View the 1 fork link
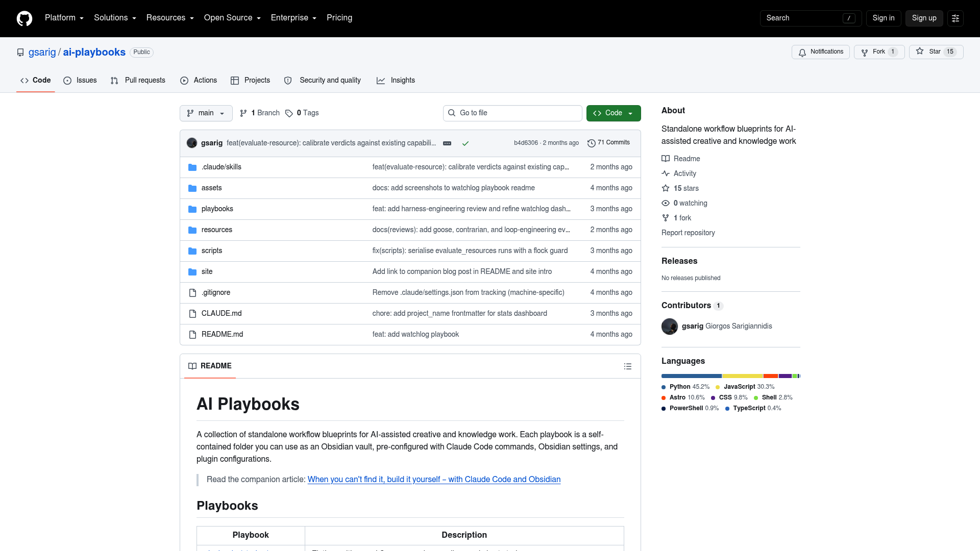 [x=676, y=218]
